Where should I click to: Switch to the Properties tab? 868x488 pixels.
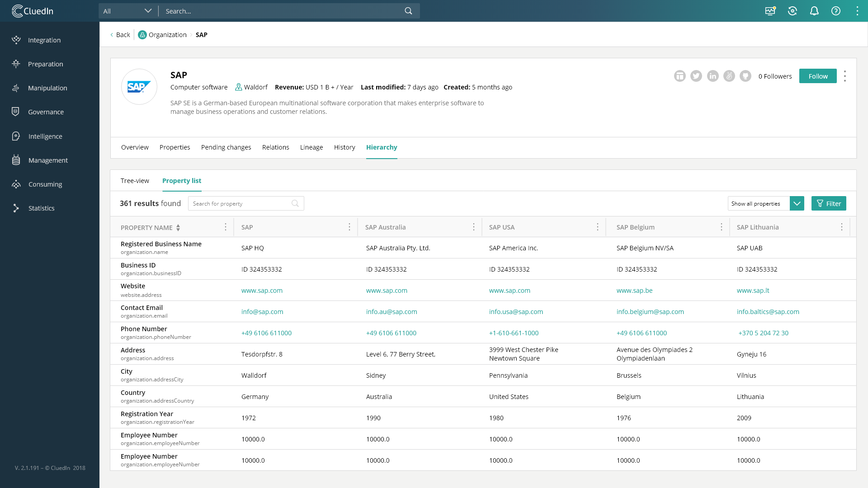(175, 147)
